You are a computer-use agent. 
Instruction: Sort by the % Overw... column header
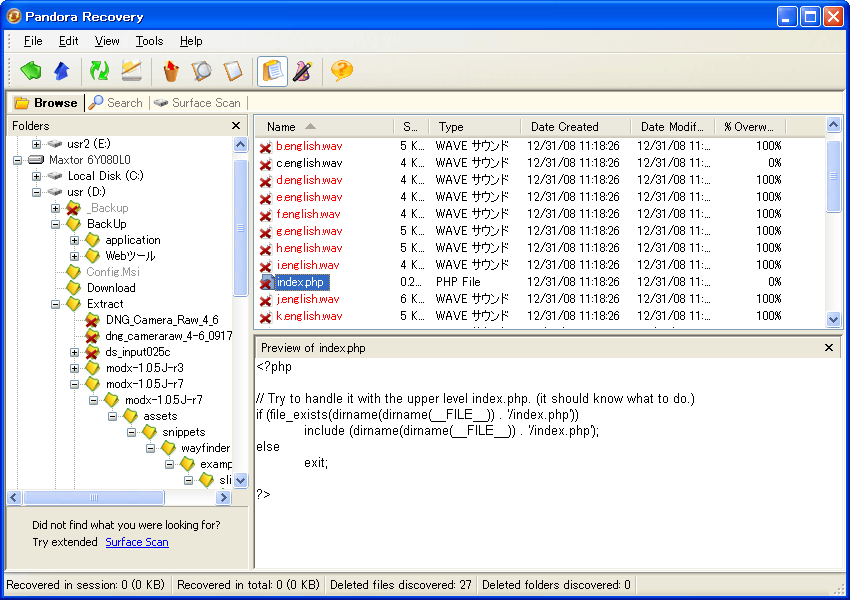click(750, 127)
